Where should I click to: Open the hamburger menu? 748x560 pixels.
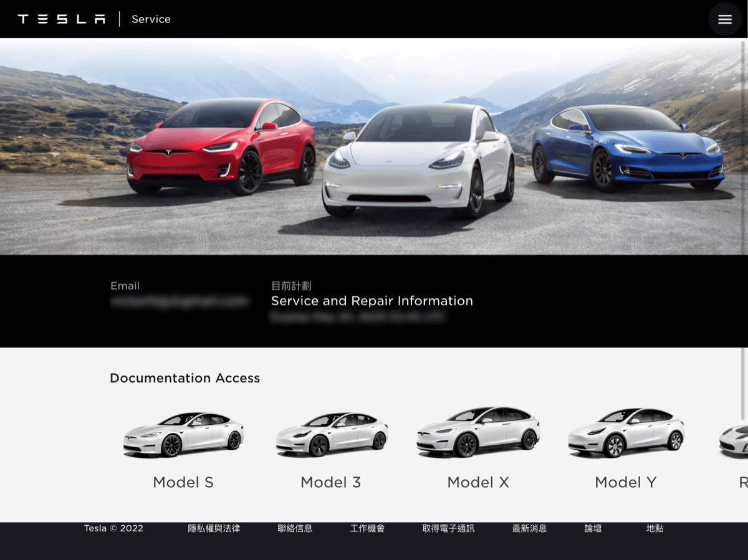click(x=724, y=19)
